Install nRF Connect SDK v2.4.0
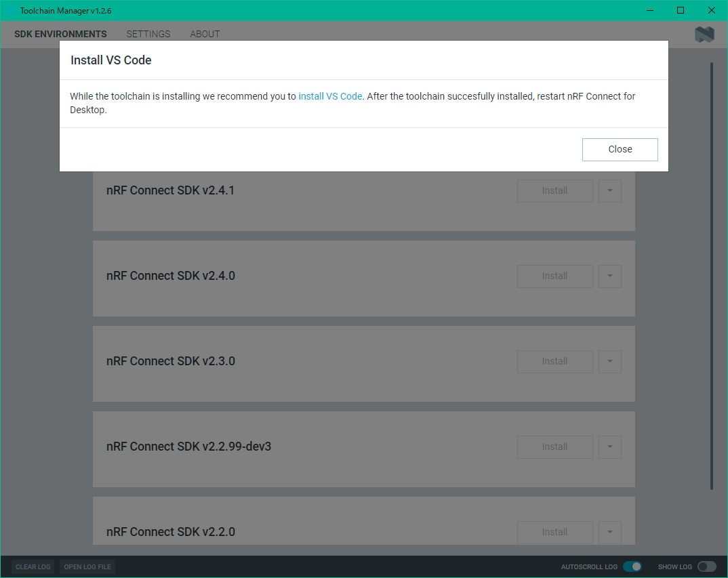The width and height of the screenshot is (728, 578). point(555,276)
